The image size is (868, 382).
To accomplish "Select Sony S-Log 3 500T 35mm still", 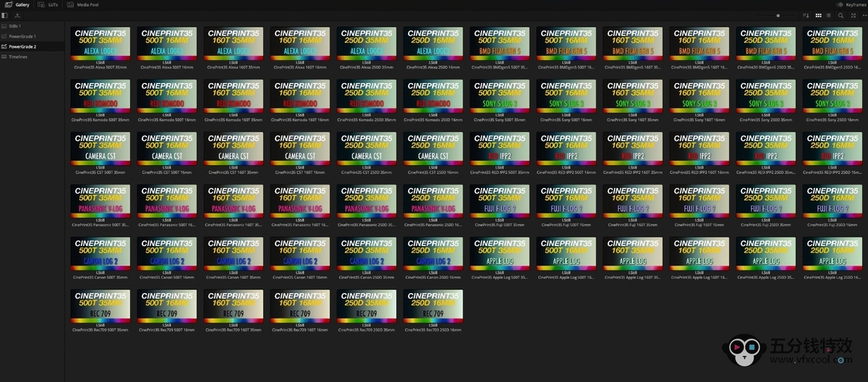I will point(499,96).
